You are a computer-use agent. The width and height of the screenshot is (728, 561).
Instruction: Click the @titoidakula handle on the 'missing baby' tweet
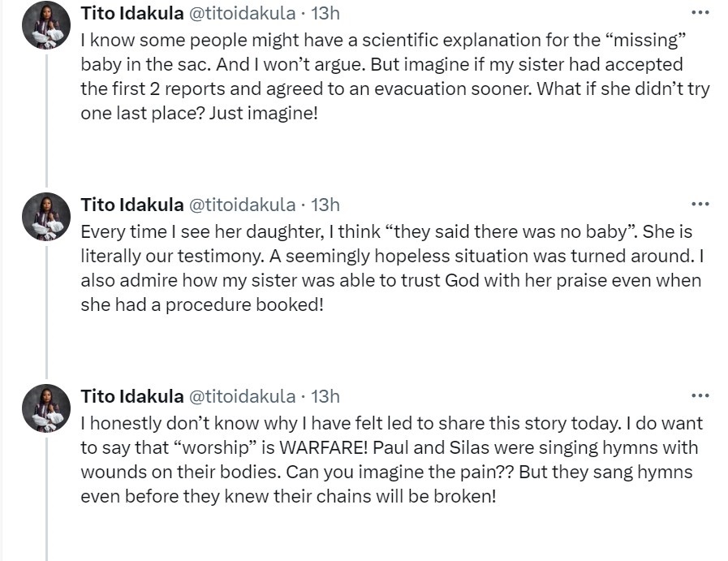(242, 13)
